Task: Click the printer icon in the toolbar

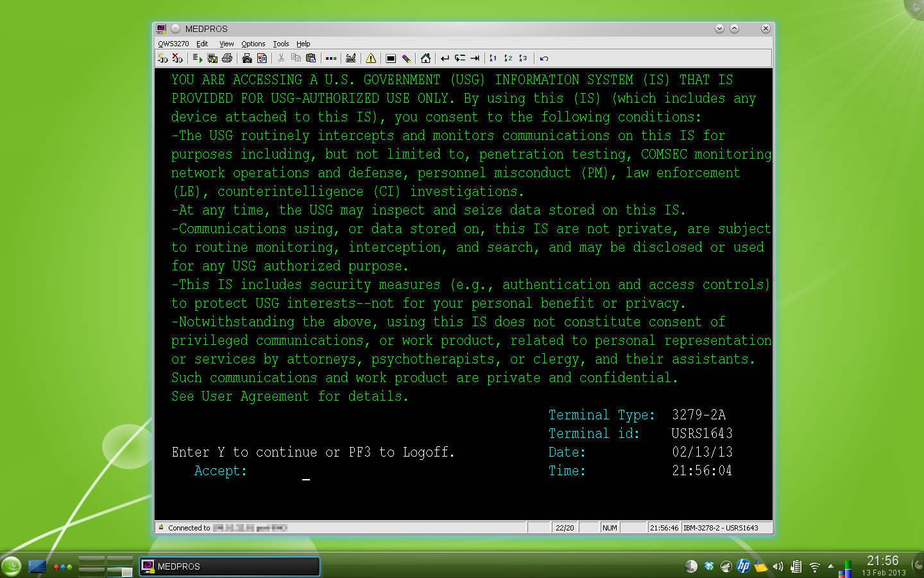Action: (x=227, y=58)
